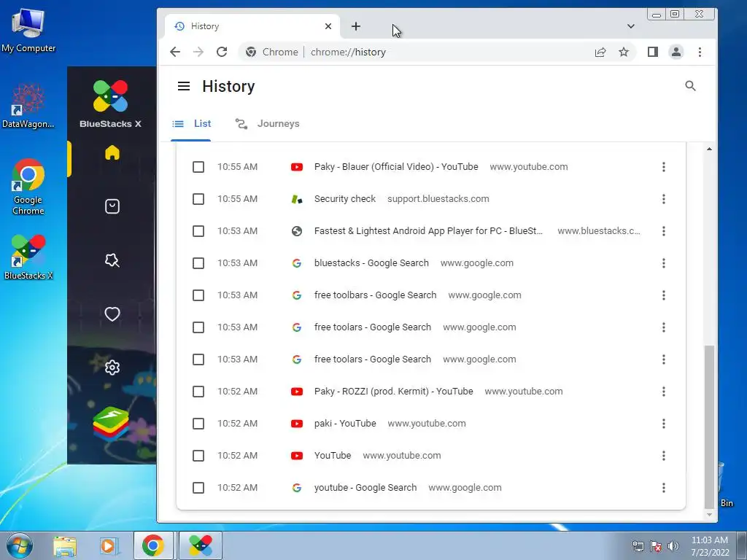747x560 pixels.
Task: Check the youtube - Google Search entry
Action: click(x=198, y=488)
